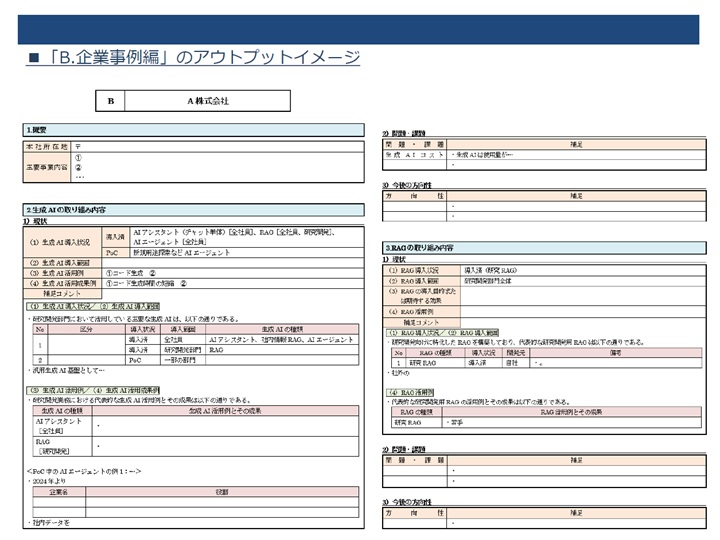Select the 3.RAGの取り組み内容 header bar
720x540 pixels.
(x=544, y=248)
